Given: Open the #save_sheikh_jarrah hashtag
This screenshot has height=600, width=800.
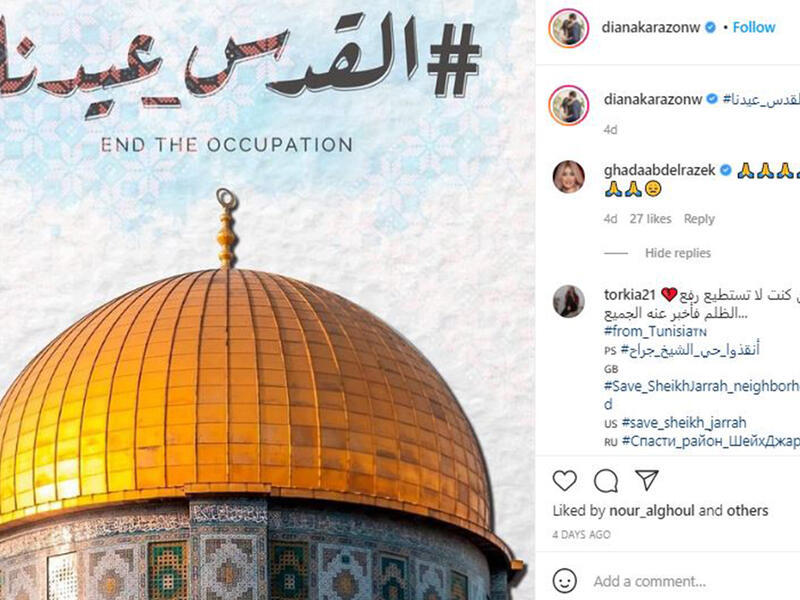Looking at the screenshot, I should pos(684,422).
